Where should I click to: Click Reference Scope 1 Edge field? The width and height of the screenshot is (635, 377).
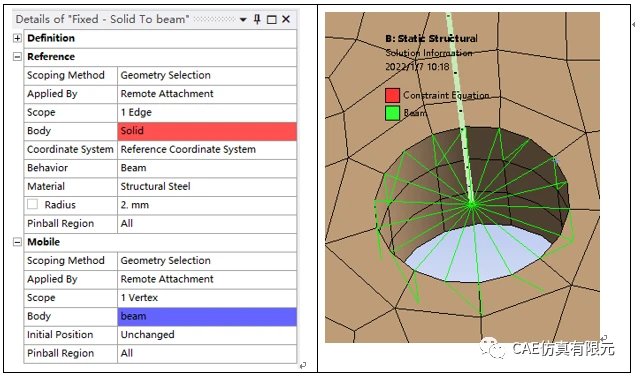tap(207, 113)
